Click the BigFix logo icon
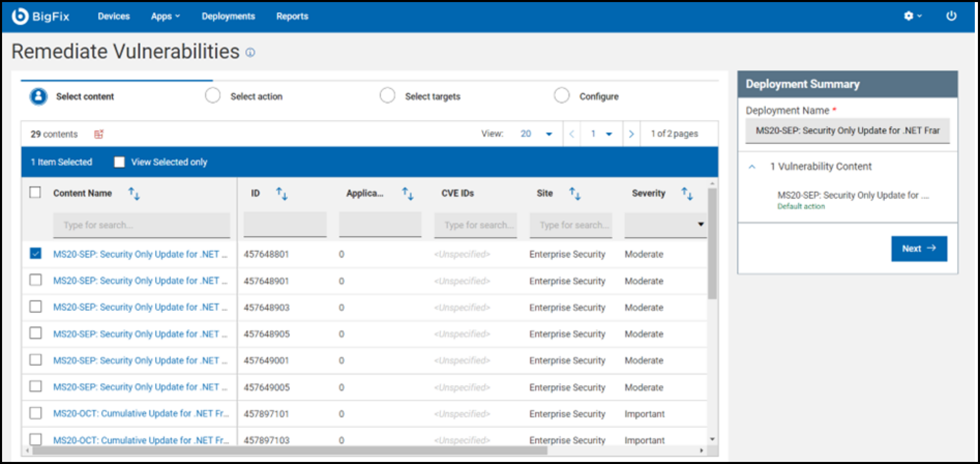Image resolution: width=980 pixels, height=464 pixels. [20, 16]
